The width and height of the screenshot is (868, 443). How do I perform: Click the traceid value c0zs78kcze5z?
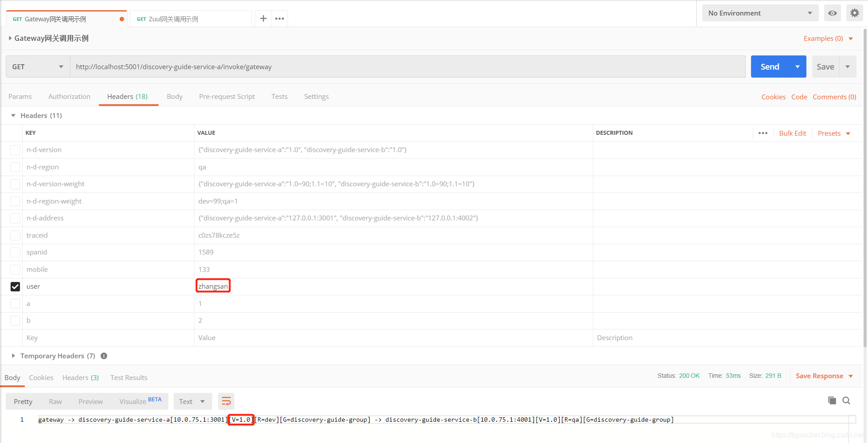click(x=219, y=235)
